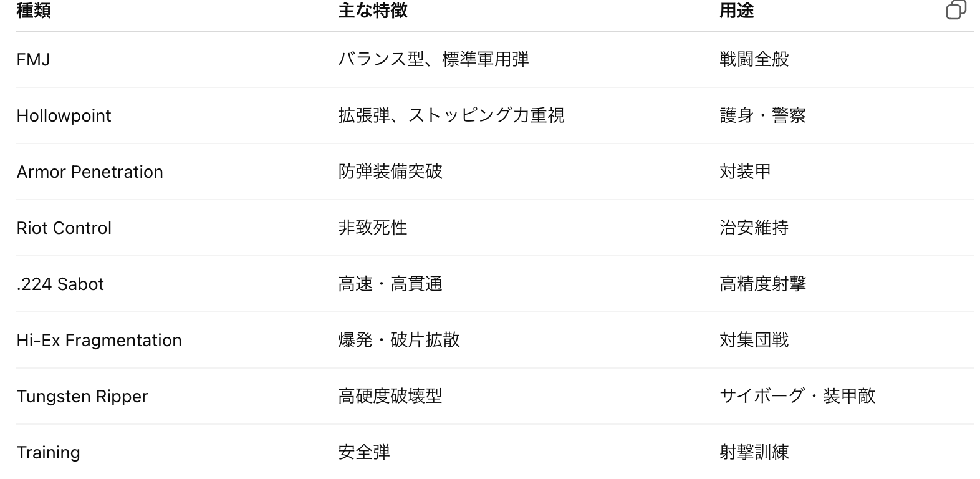Viewport: 980px width, 479px height.
Task: Select the Training row label
Action: [x=48, y=453]
